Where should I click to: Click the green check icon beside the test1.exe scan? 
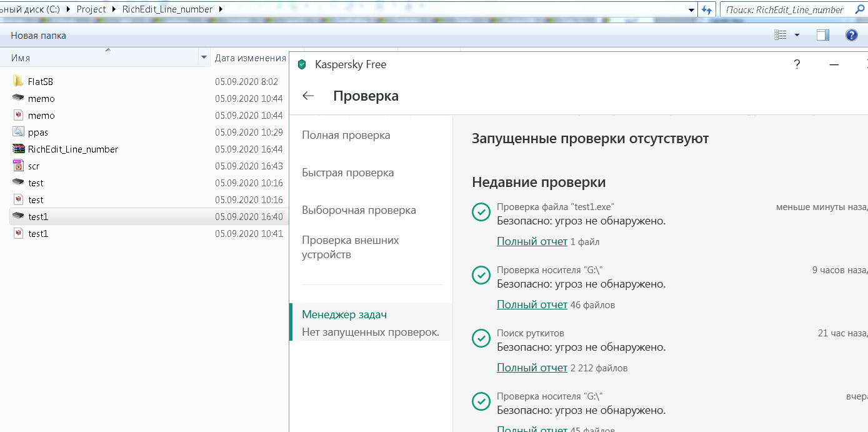tap(481, 213)
